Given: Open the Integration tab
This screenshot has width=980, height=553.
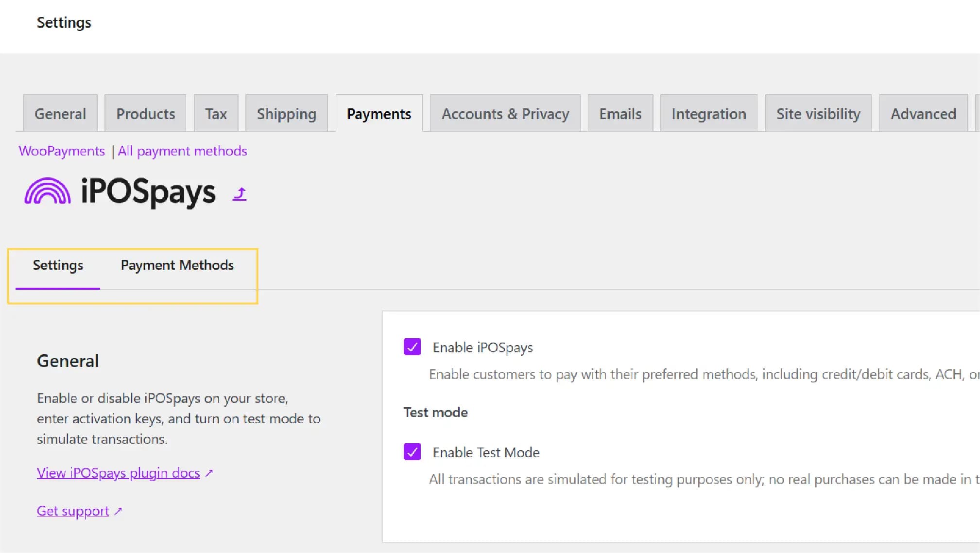Looking at the screenshot, I should (x=708, y=114).
